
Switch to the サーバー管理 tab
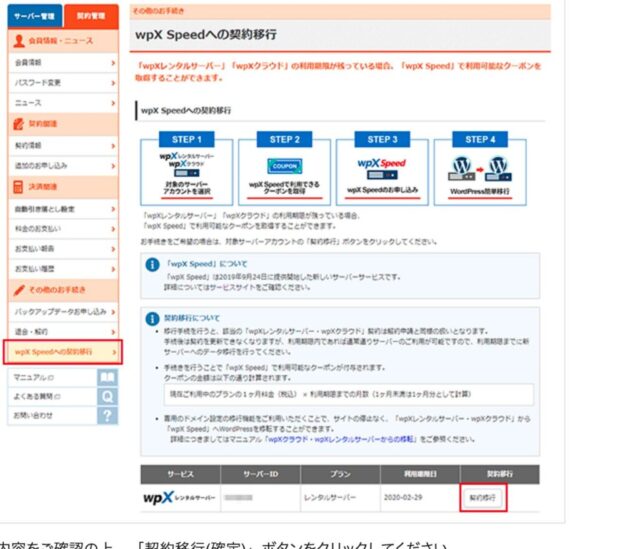click(x=35, y=16)
